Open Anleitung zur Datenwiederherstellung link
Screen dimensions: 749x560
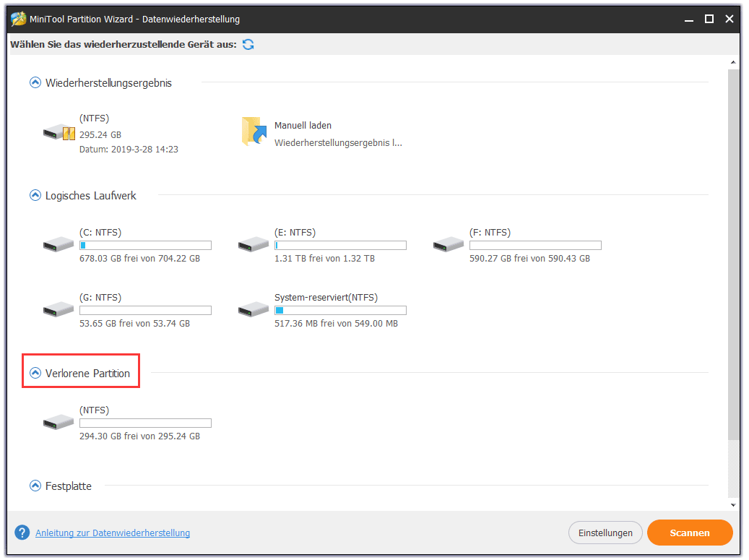113,533
